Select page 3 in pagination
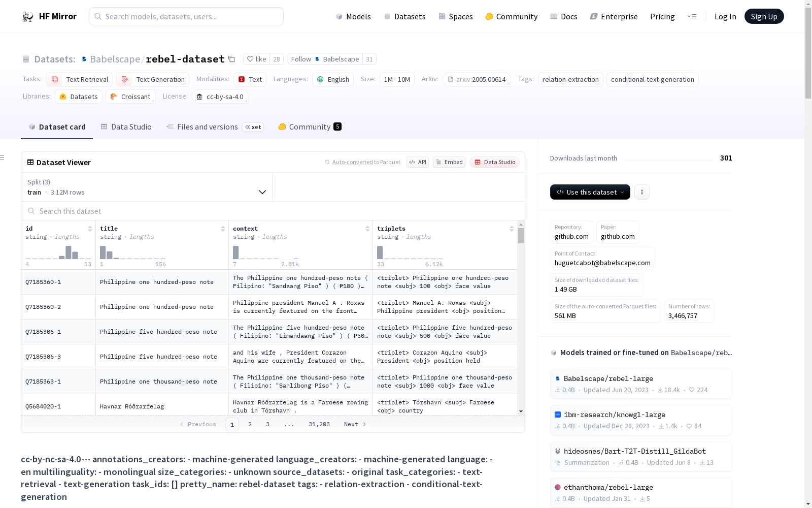The width and height of the screenshot is (812, 508). 267,424
